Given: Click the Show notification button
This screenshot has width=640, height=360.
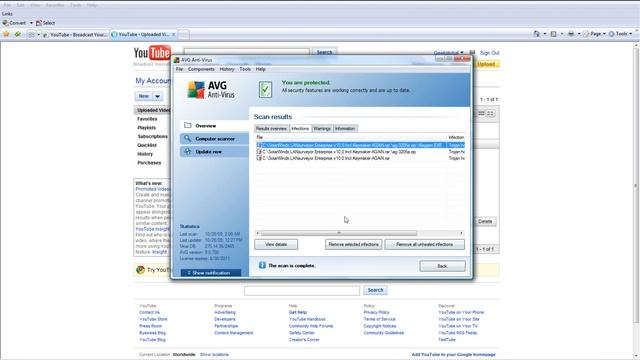Looking at the screenshot, I should (x=211, y=273).
